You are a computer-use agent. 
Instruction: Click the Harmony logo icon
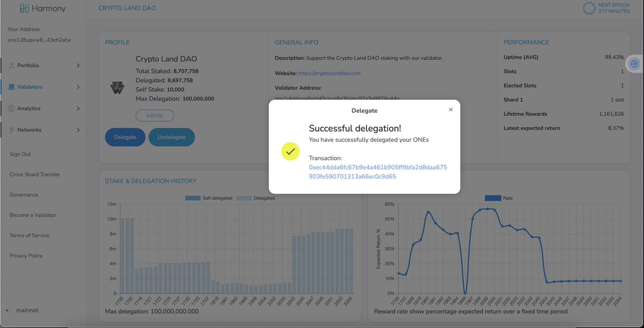click(25, 9)
